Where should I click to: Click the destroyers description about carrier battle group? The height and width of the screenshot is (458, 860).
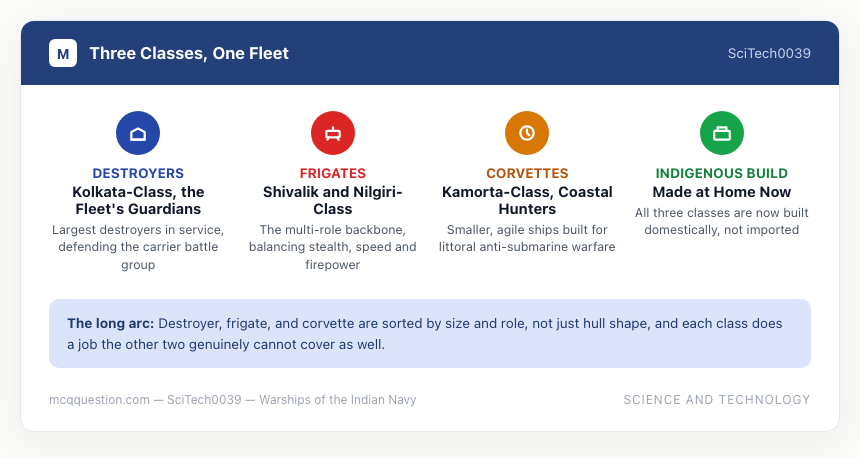[138, 247]
